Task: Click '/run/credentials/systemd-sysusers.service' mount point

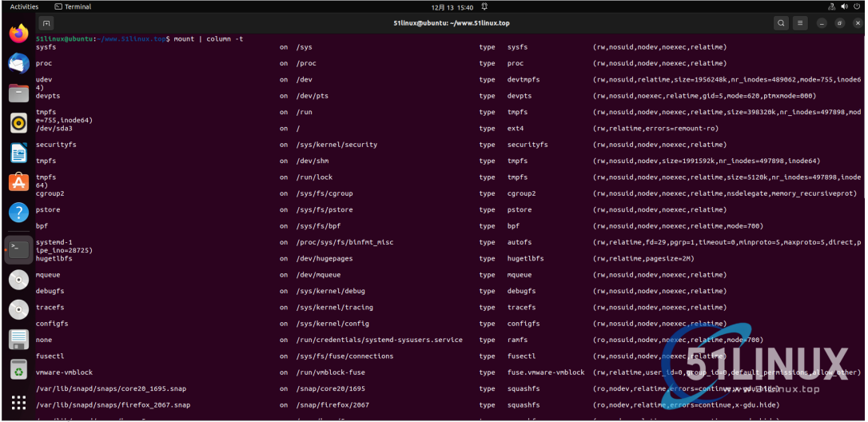Action: point(379,340)
